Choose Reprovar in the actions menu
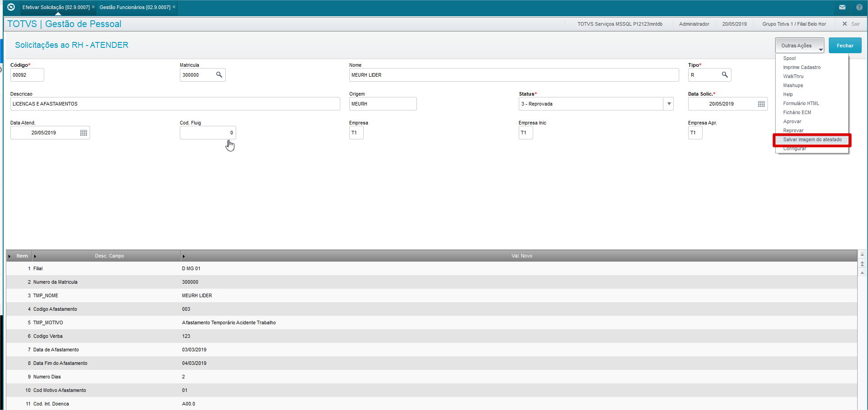 pos(793,130)
